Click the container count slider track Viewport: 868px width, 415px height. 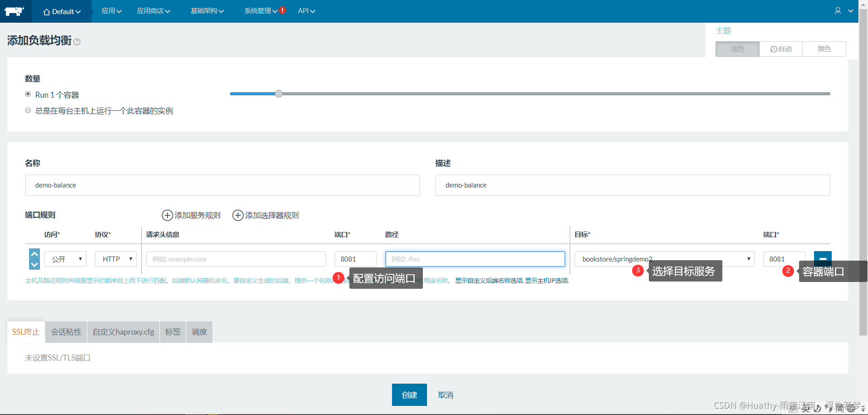coord(530,94)
